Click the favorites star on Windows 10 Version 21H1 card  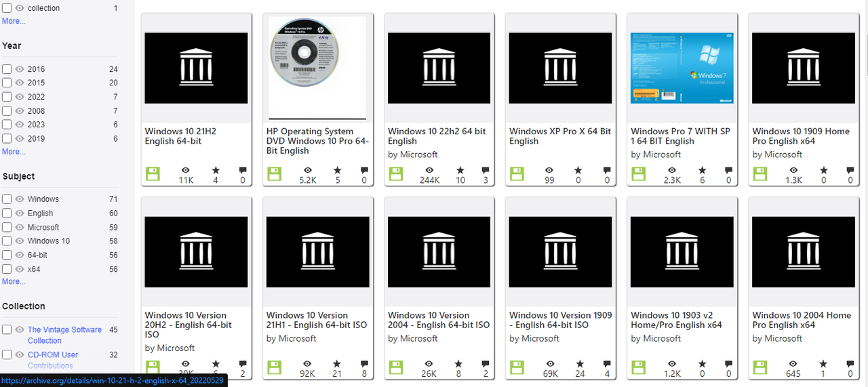(337, 364)
